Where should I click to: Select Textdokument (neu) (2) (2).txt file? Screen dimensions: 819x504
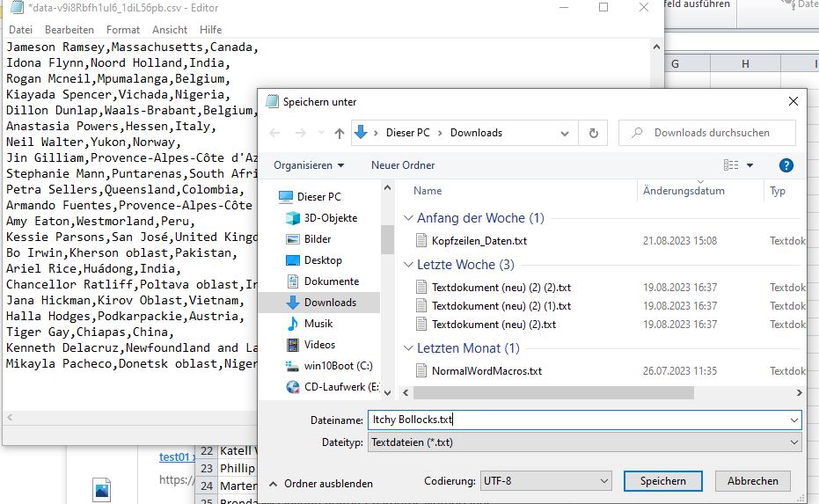point(501,288)
